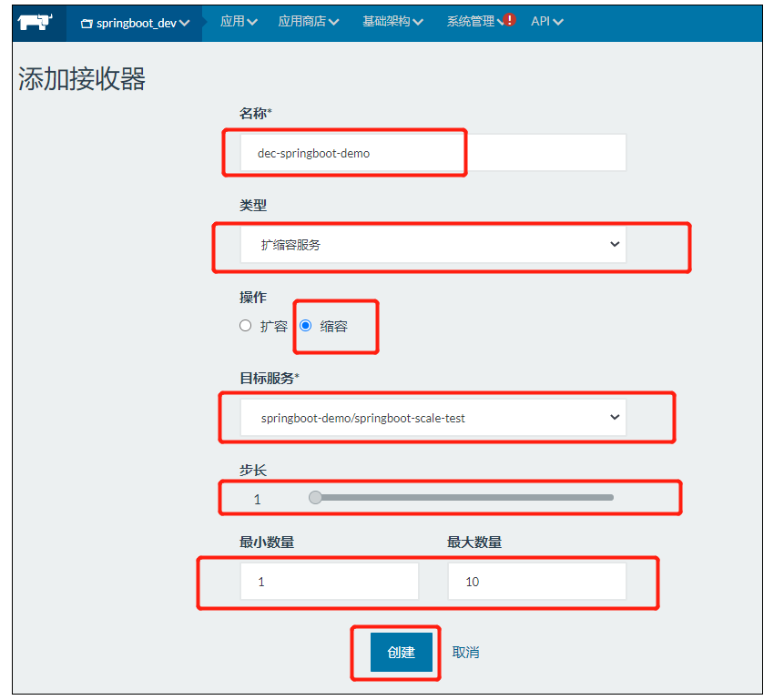Click the 最小数量 input field
The image size is (784, 700).
point(330,581)
